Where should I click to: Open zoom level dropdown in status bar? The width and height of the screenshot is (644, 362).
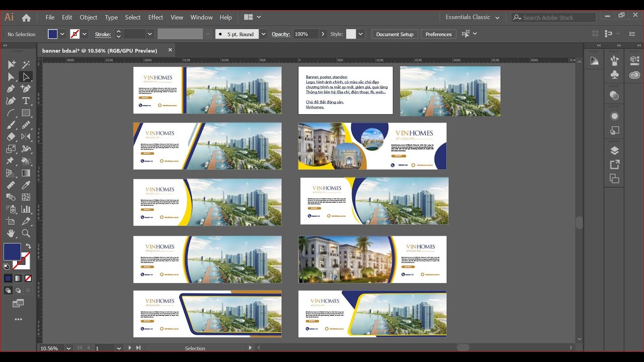pyautogui.click(x=68, y=348)
